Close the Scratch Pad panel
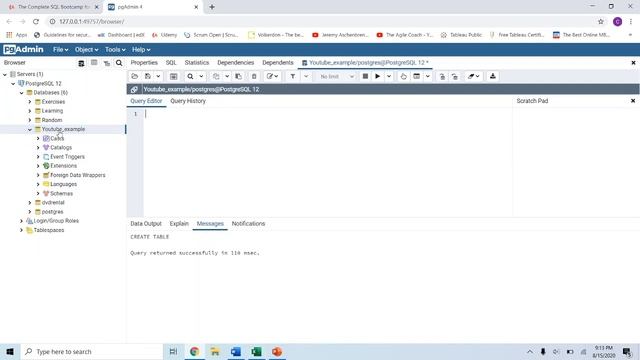The height and width of the screenshot is (360, 640). pyautogui.click(x=633, y=101)
